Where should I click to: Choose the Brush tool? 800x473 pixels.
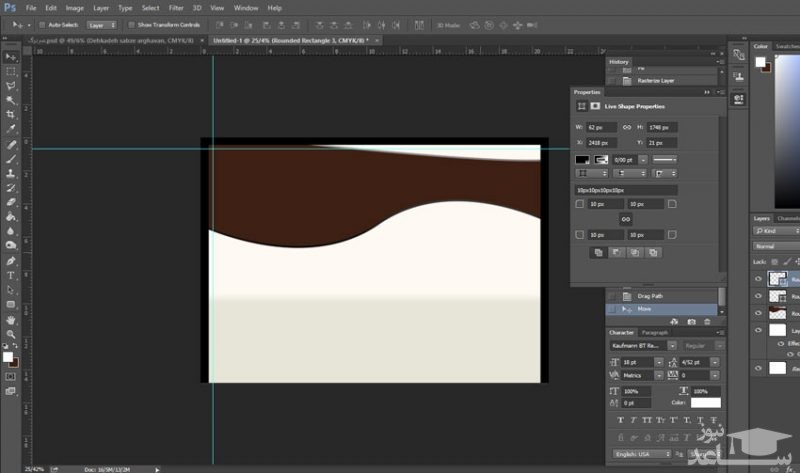[x=10, y=158]
